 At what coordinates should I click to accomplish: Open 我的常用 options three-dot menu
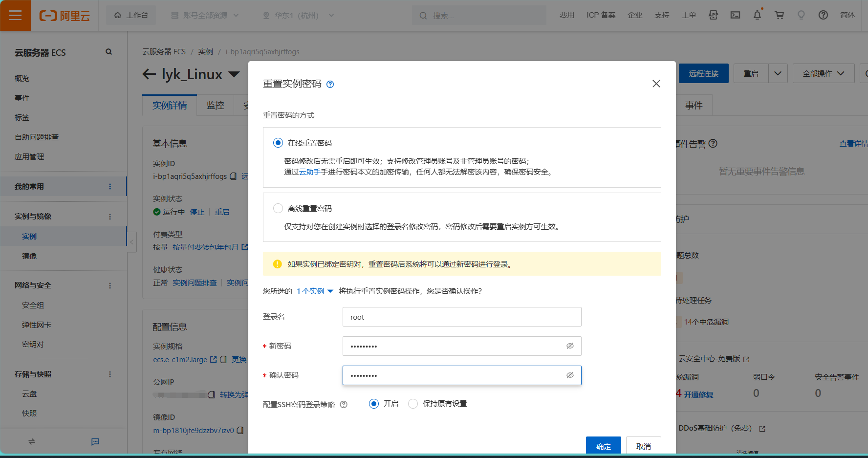coord(109,186)
